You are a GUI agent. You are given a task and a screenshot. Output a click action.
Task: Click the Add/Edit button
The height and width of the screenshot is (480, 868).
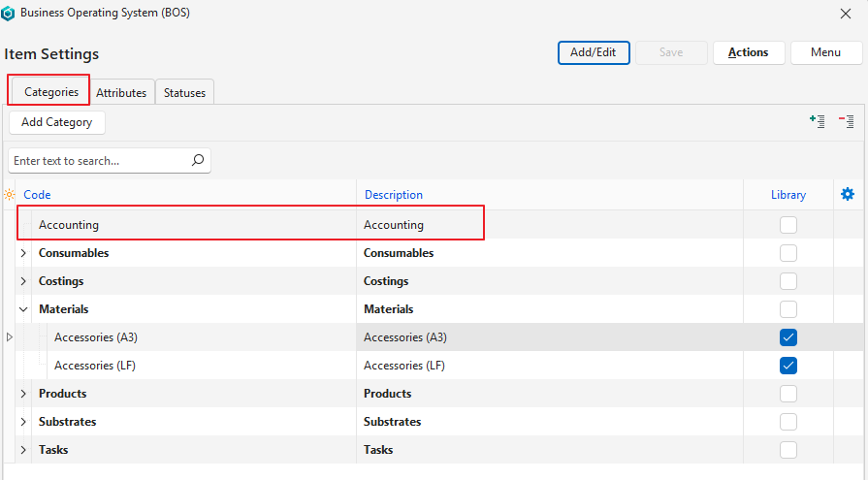594,52
